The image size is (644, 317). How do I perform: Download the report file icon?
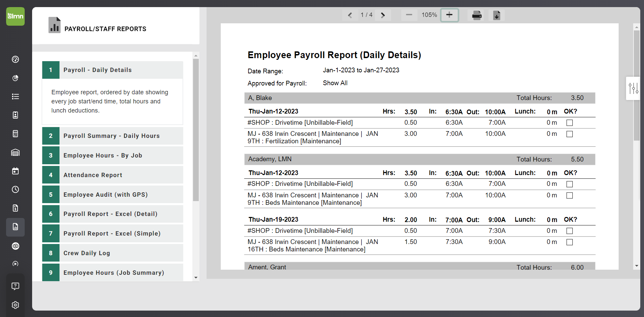(497, 15)
